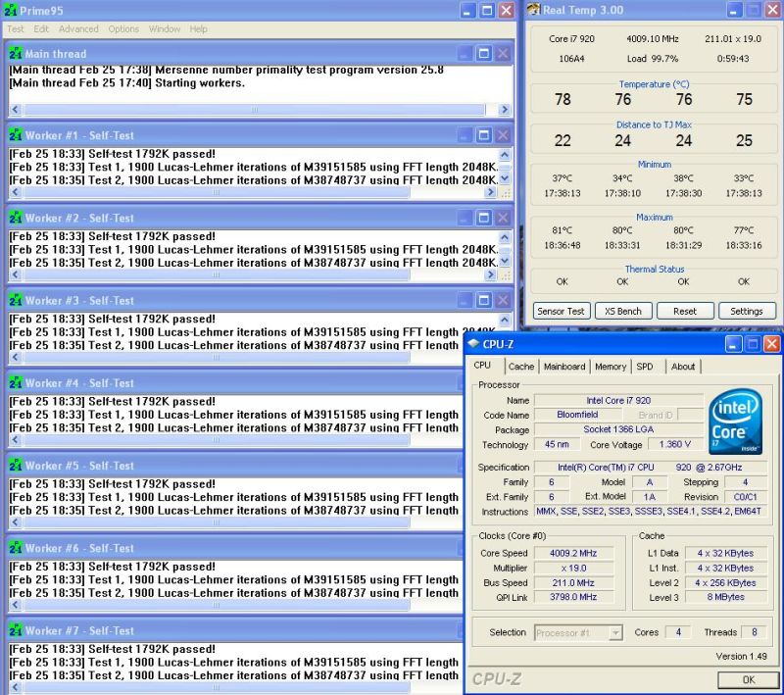This screenshot has width=784, height=695.
Task: Click the Prime95 title bar app icon
Action: coord(10,10)
